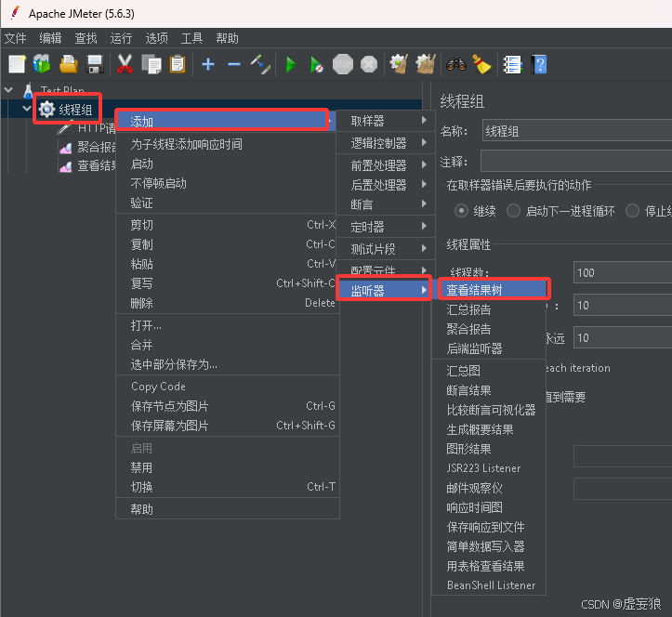This screenshot has width=672, height=617.
Task: Click the Reset search broom icon
Action: click(x=481, y=65)
